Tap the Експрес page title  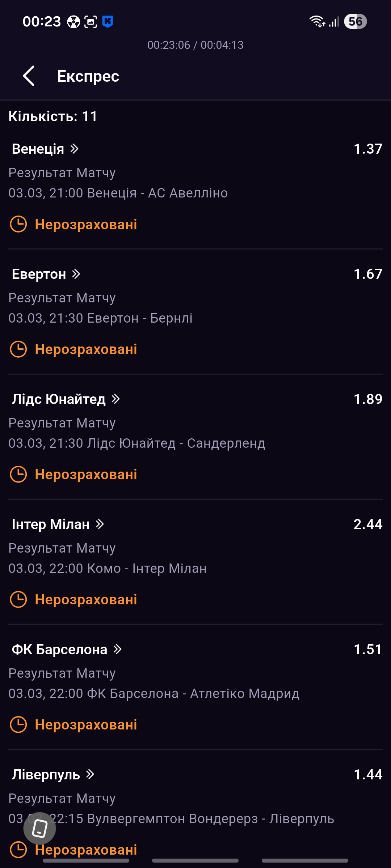88,76
